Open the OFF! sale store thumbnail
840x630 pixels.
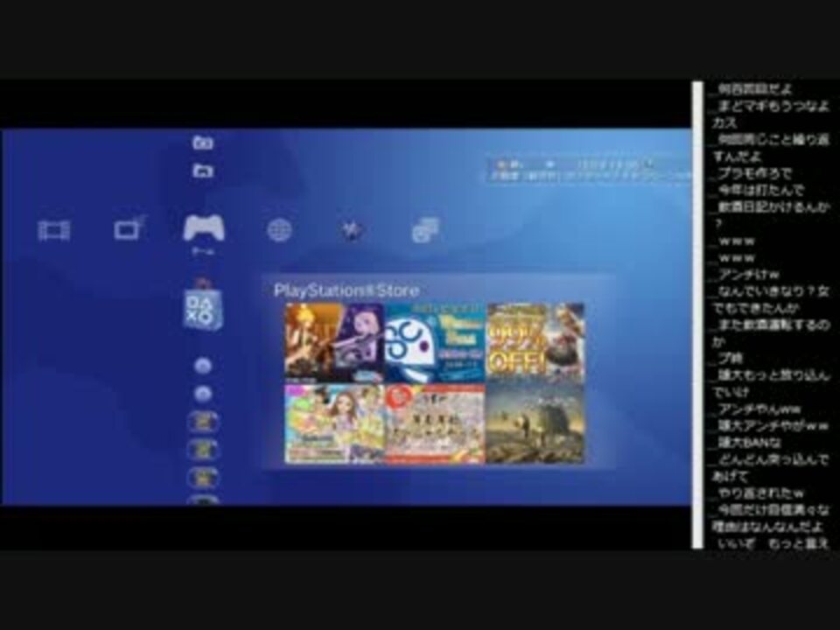click(535, 342)
